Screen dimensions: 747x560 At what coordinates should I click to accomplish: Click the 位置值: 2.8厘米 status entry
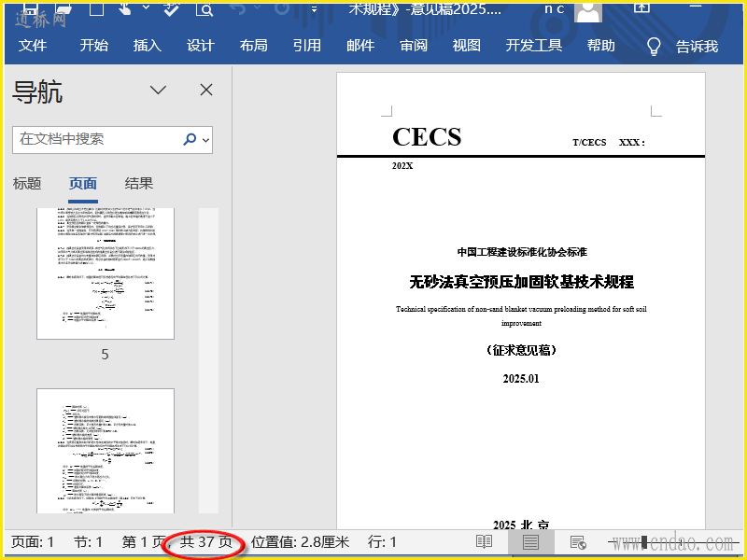click(x=300, y=542)
